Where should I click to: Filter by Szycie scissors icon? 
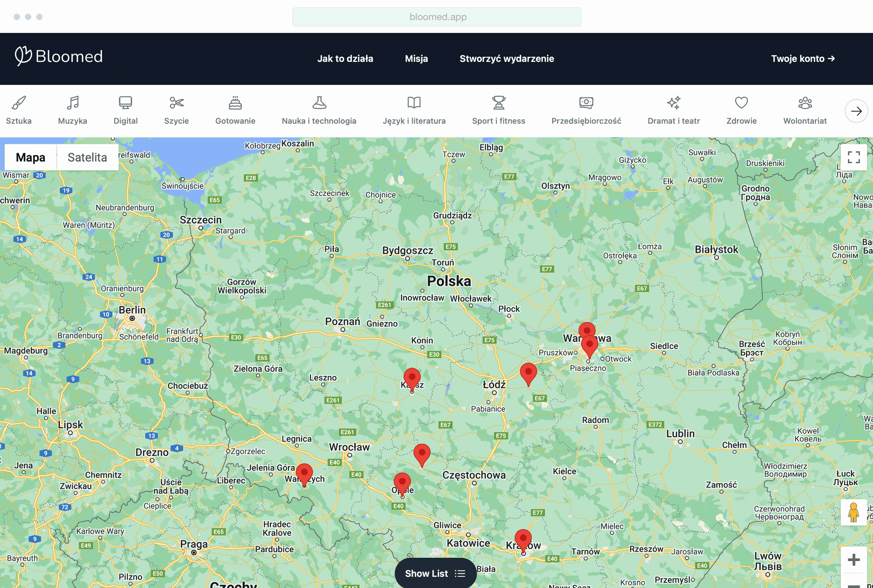pyautogui.click(x=176, y=103)
